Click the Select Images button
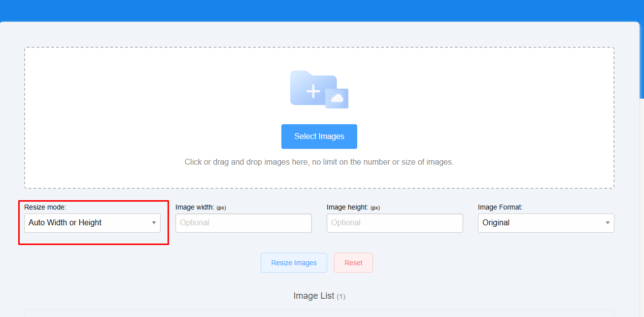The image size is (644, 317). [319, 136]
